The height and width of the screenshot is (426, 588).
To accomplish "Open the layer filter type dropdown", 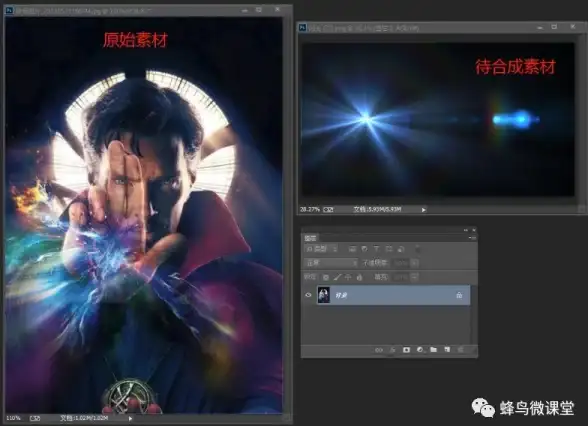I will (322, 249).
